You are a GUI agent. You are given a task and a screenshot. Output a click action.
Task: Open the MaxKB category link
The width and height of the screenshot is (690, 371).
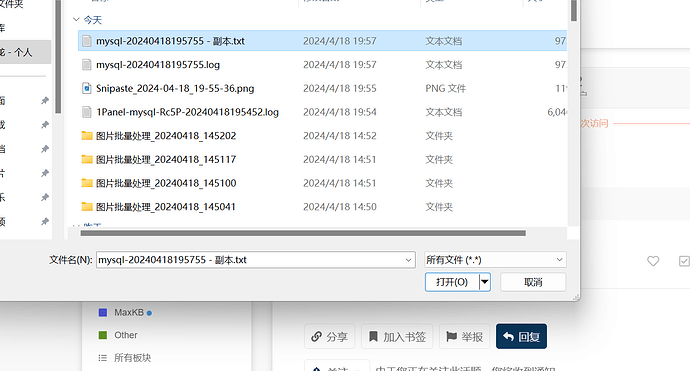[129, 312]
